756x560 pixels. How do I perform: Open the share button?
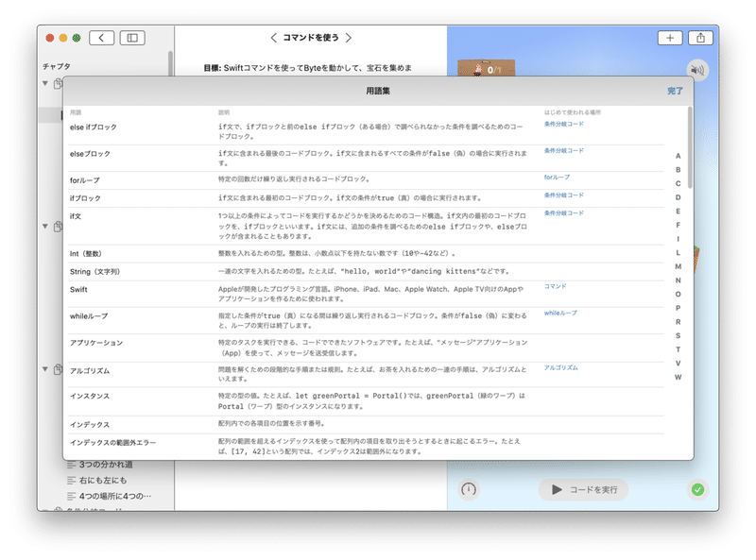click(700, 38)
